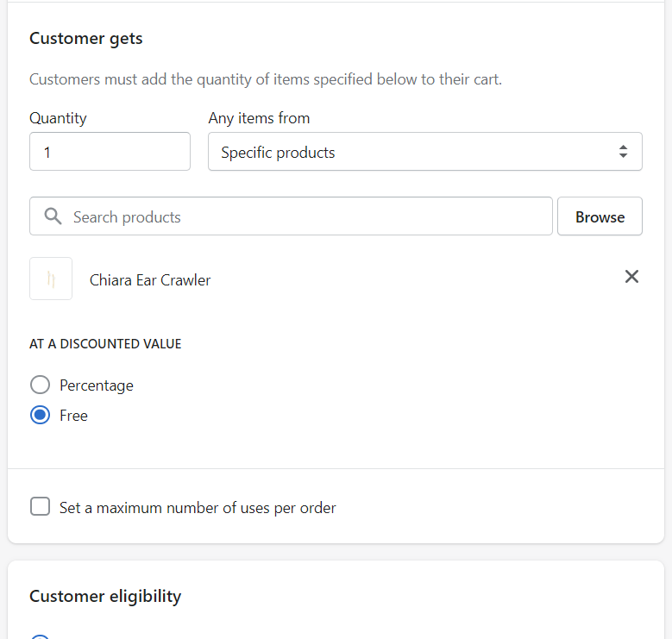Image resolution: width=672 pixels, height=639 pixels.
Task: Click the Any items from label
Action: 259,118
